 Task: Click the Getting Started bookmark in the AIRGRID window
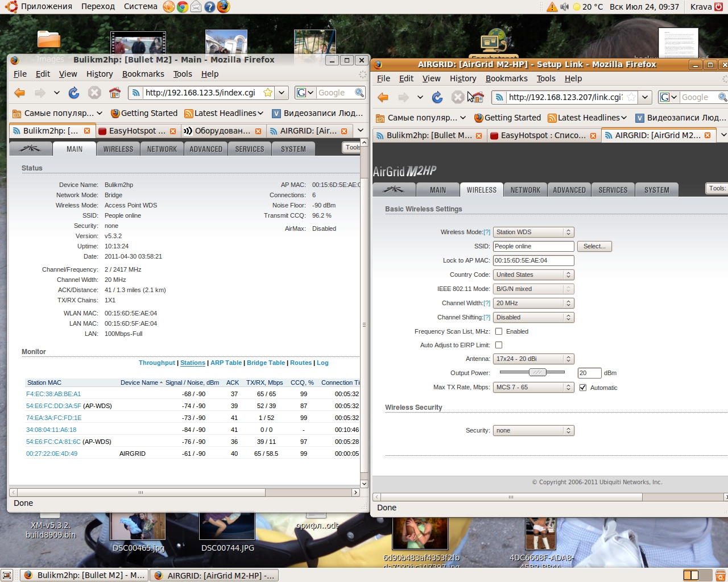click(507, 118)
